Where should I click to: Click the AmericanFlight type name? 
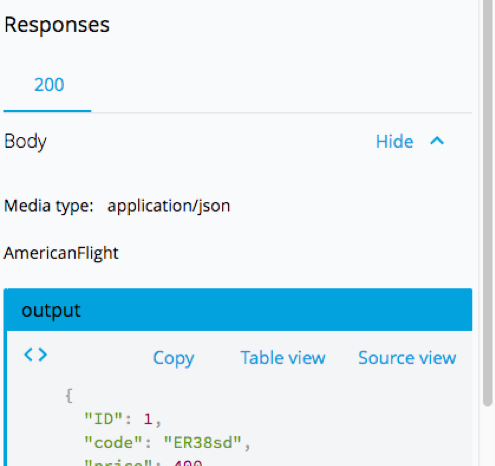(x=61, y=253)
